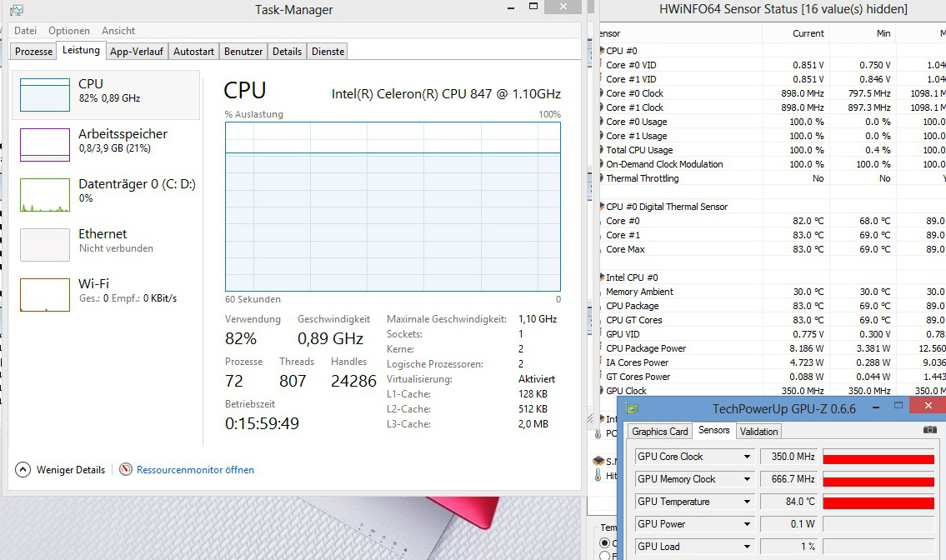The height and width of the screenshot is (560, 946).
Task: Click the 0,89 GHz Geschwindigkeit value
Action: click(x=330, y=338)
